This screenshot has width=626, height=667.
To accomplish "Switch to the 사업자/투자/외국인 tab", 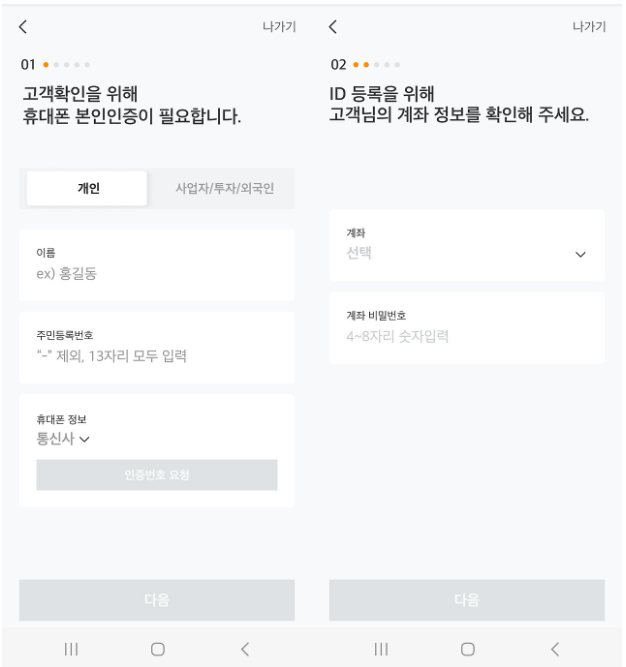I will [x=225, y=188].
